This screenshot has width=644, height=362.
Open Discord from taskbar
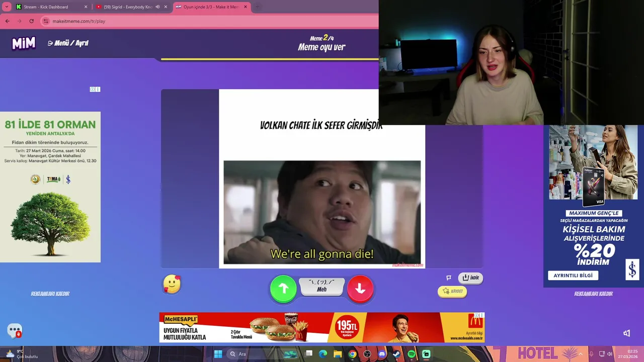click(x=382, y=354)
